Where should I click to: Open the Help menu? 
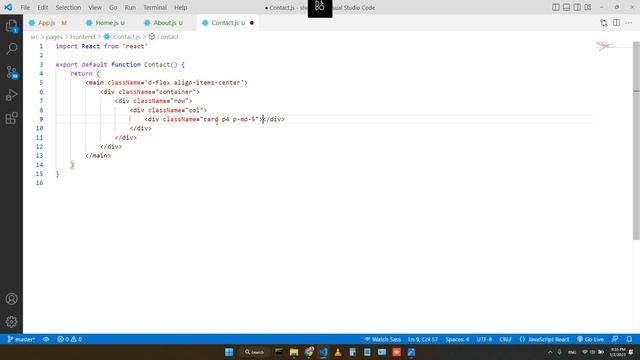[x=180, y=7]
